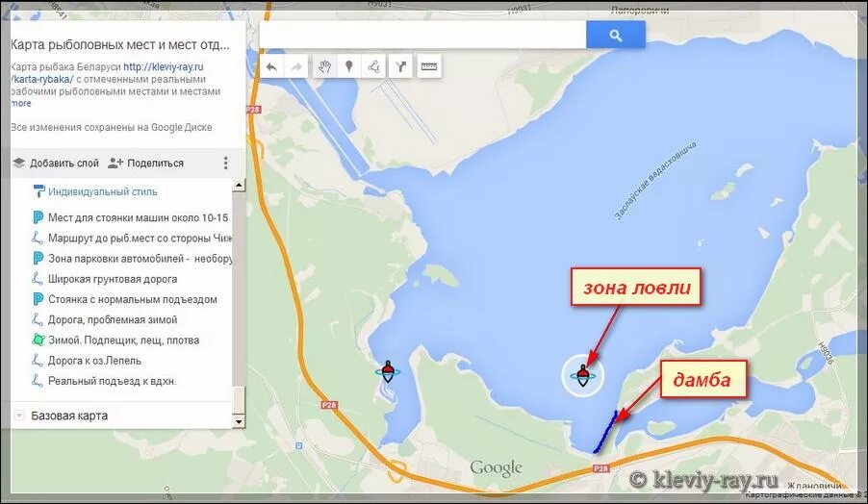Select Реальный подъезд к вдхн. item
Image resolution: width=868 pixels, height=504 pixels.
click(x=112, y=381)
